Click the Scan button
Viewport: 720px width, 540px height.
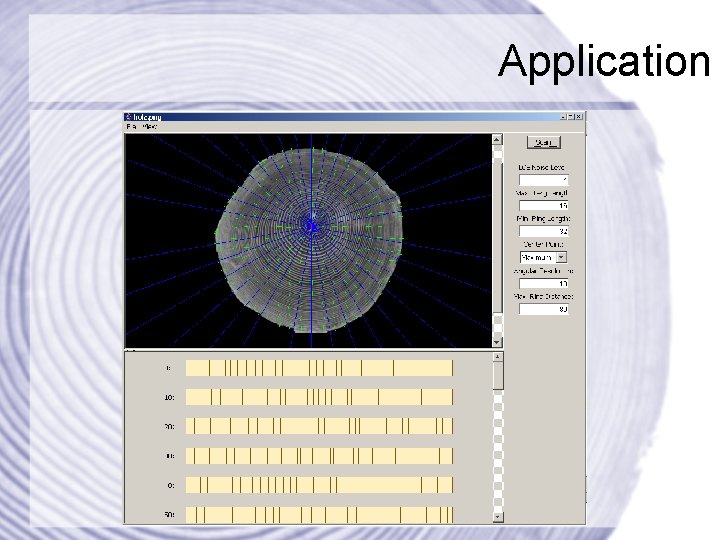544,142
